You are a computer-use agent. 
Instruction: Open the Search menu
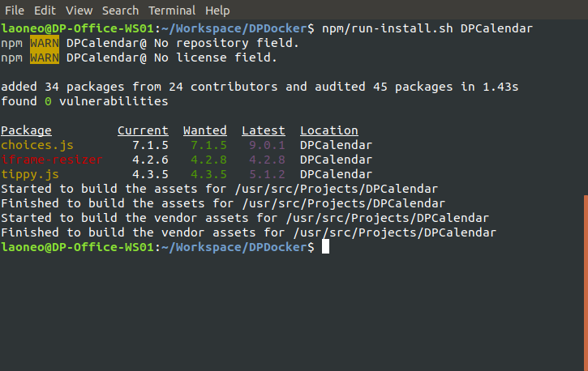(120, 11)
